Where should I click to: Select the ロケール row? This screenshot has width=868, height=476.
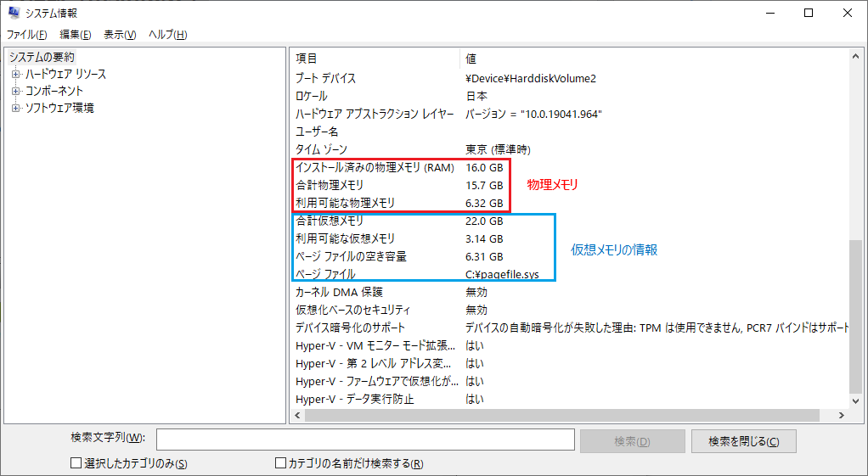coord(570,96)
